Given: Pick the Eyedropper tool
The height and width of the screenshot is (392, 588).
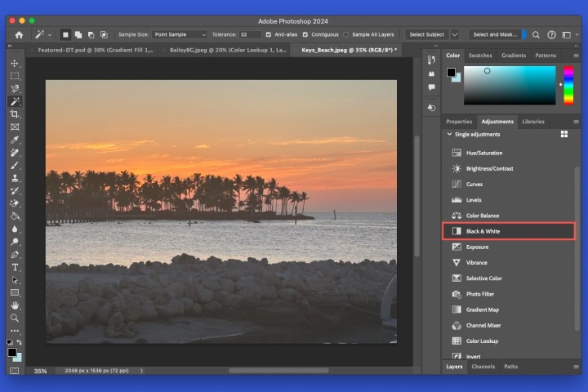Looking at the screenshot, I should click(x=15, y=140).
